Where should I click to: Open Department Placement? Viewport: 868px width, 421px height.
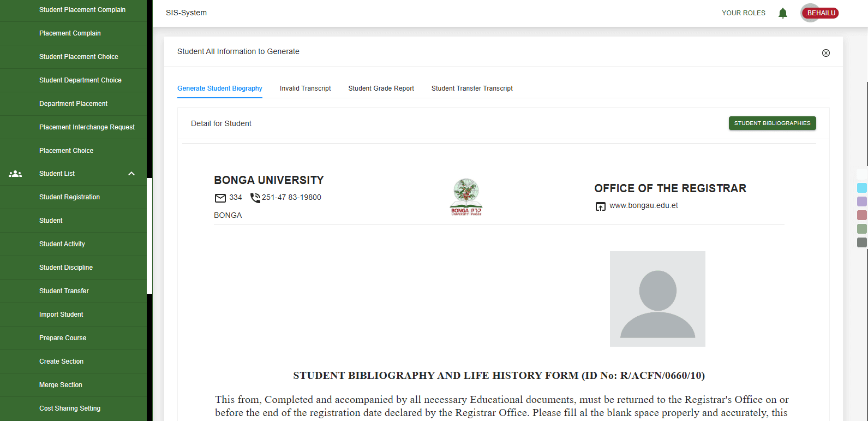pos(73,104)
